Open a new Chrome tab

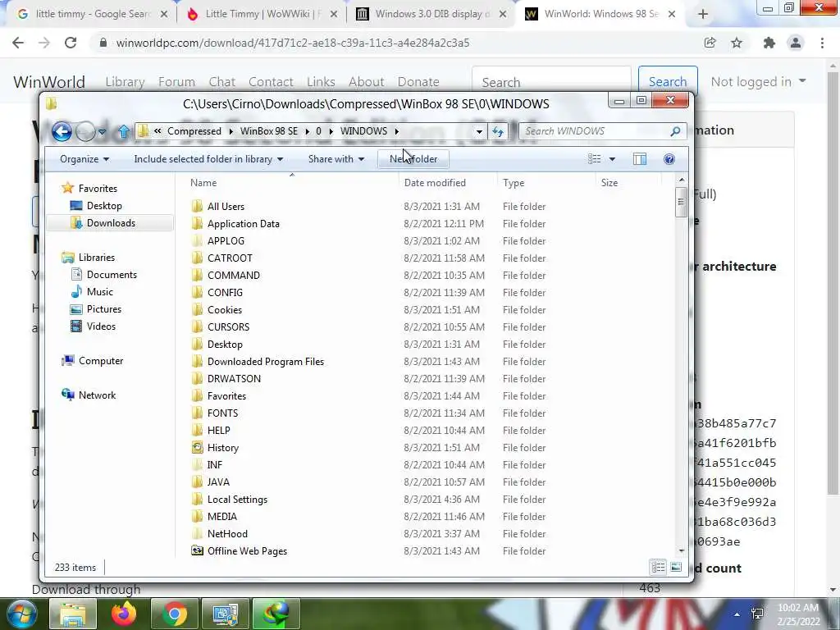[703, 15]
